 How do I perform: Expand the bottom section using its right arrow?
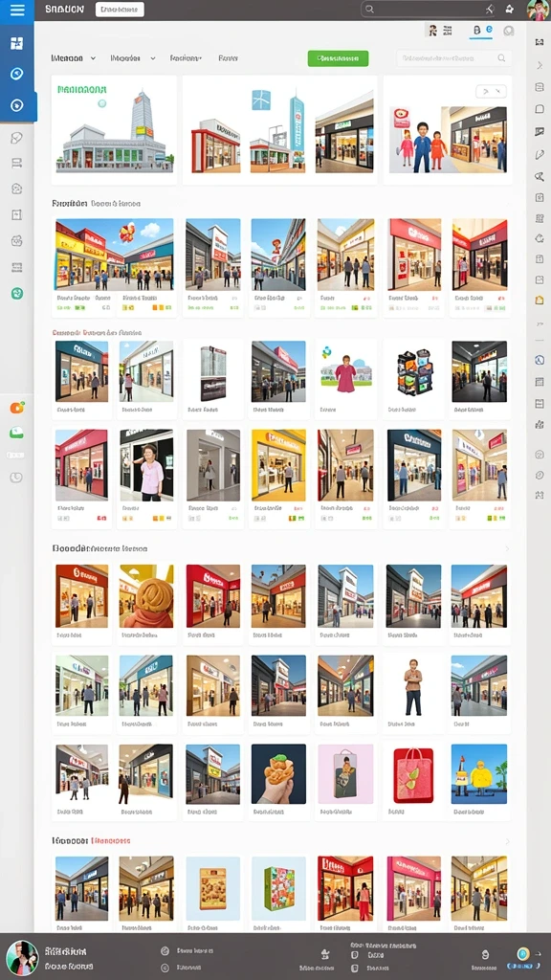click(507, 841)
